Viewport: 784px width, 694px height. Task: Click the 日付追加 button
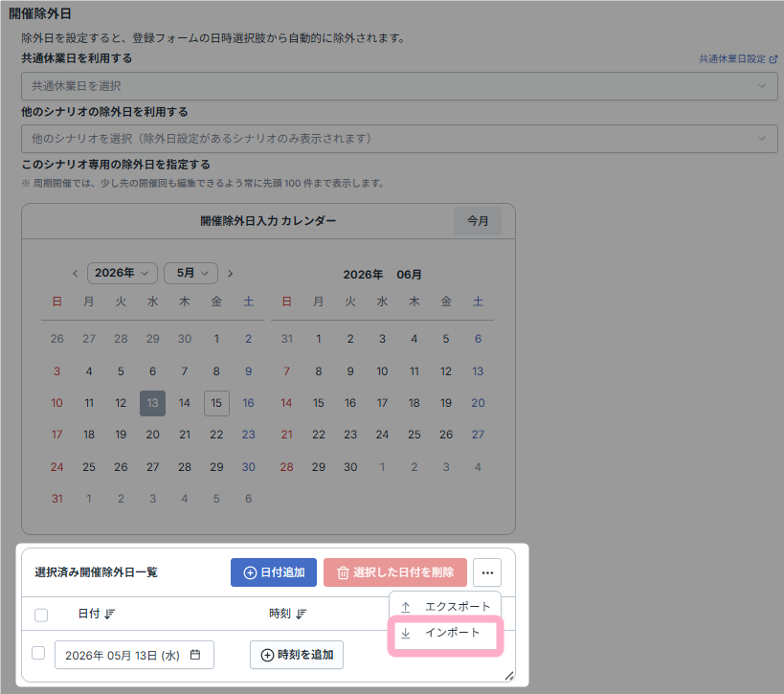(x=274, y=572)
